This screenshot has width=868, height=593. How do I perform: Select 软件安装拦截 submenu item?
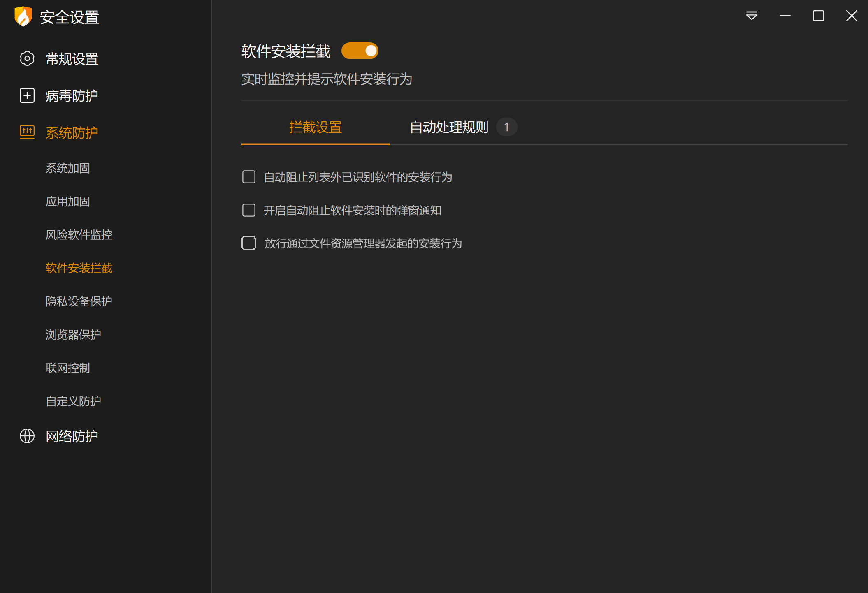coord(79,268)
